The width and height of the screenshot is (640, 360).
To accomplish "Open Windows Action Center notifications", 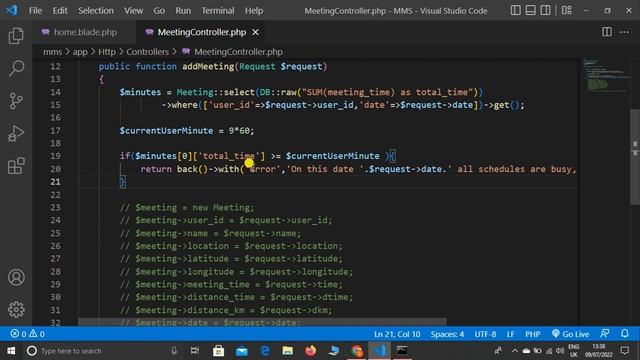I will click(624, 351).
